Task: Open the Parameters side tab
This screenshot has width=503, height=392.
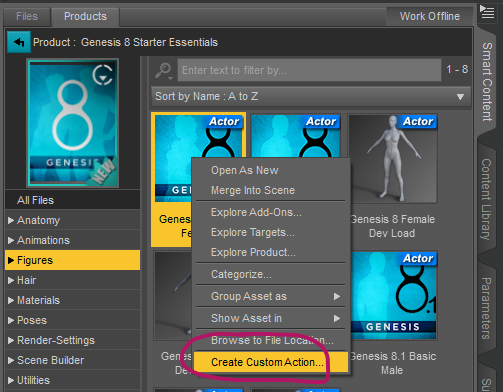Action: pos(487,308)
